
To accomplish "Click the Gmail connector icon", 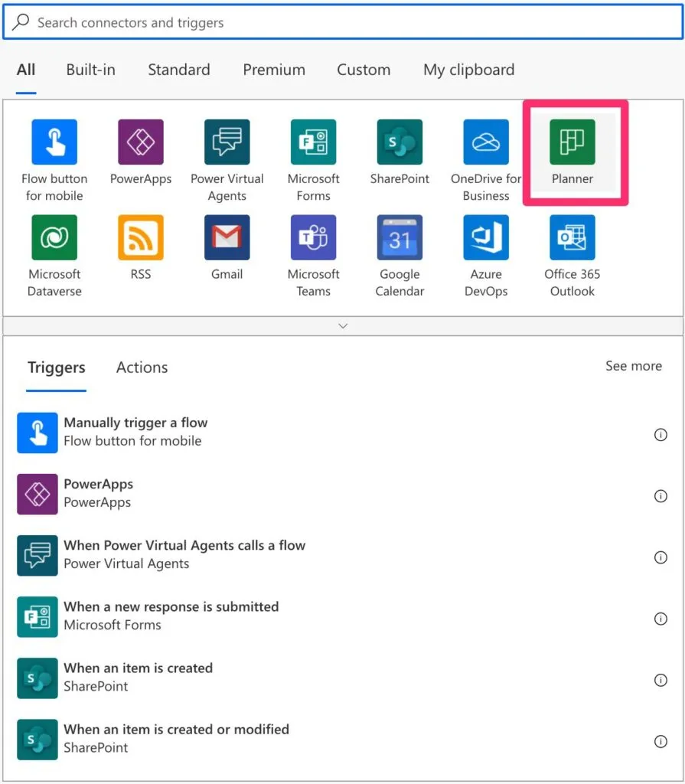I will (x=227, y=237).
